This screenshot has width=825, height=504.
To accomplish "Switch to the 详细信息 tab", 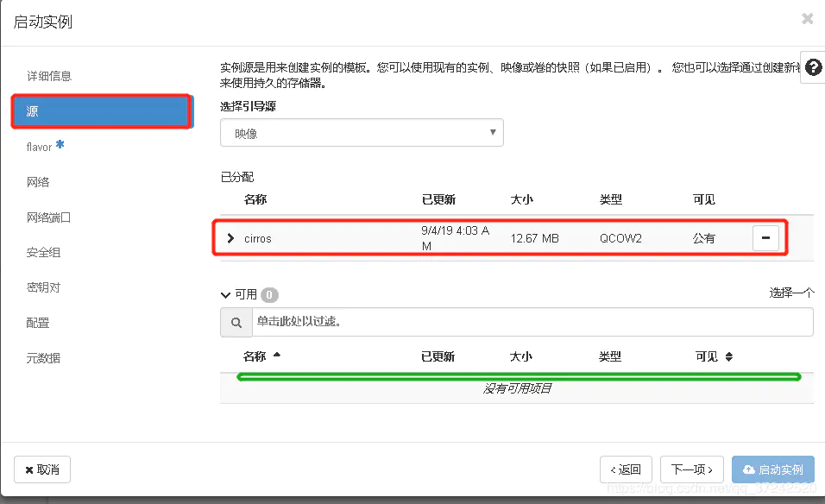I will [x=49, y=76].
